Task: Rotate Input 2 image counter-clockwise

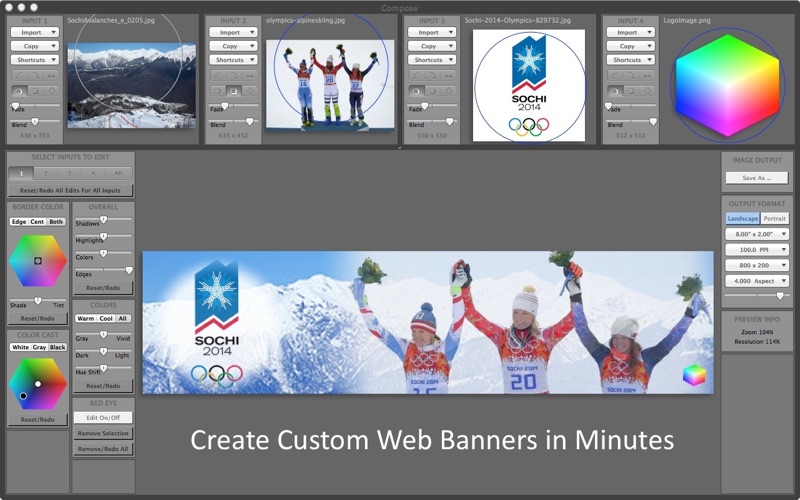Action: (x=218, y=76)
